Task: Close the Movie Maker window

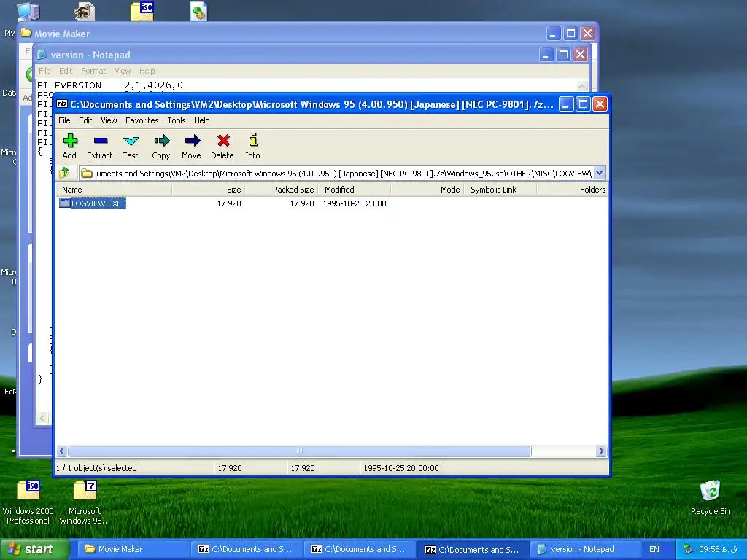Action: pos(587,34)
